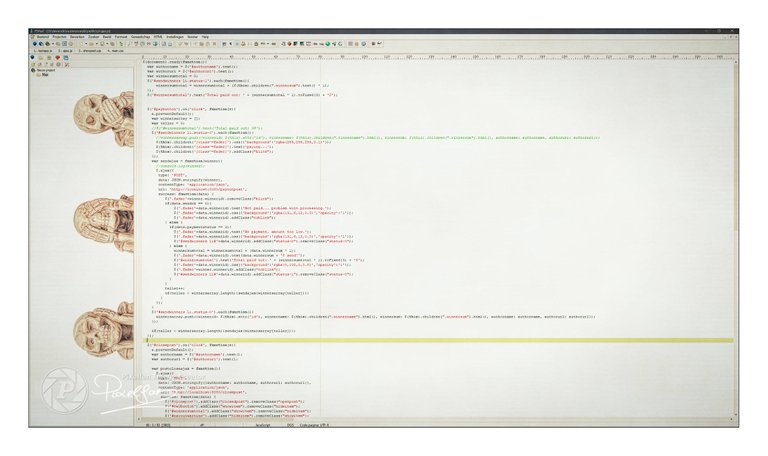This screenshot has width=768, height=456.
Task: Open the Zoeken menu
Action: [x=94, y=37]
